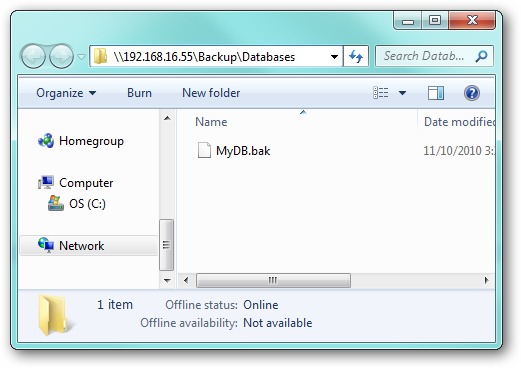Image resolution: width=521 pixels, height=368 pixels.
Task: Click the horizontal scrollbar thumb in file list
Action: [273, 281]
